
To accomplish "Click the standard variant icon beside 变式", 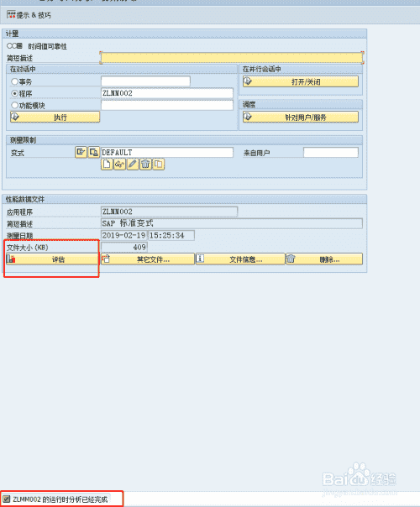I will 81,152.
